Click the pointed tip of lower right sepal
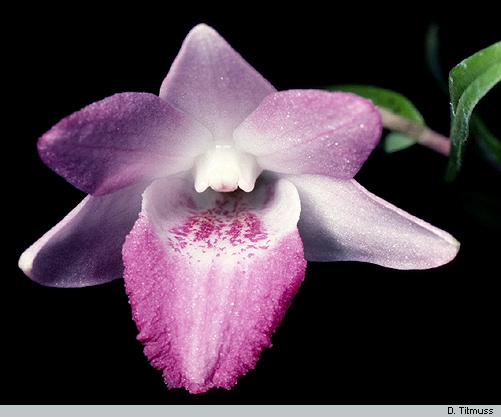 point(454,244)
